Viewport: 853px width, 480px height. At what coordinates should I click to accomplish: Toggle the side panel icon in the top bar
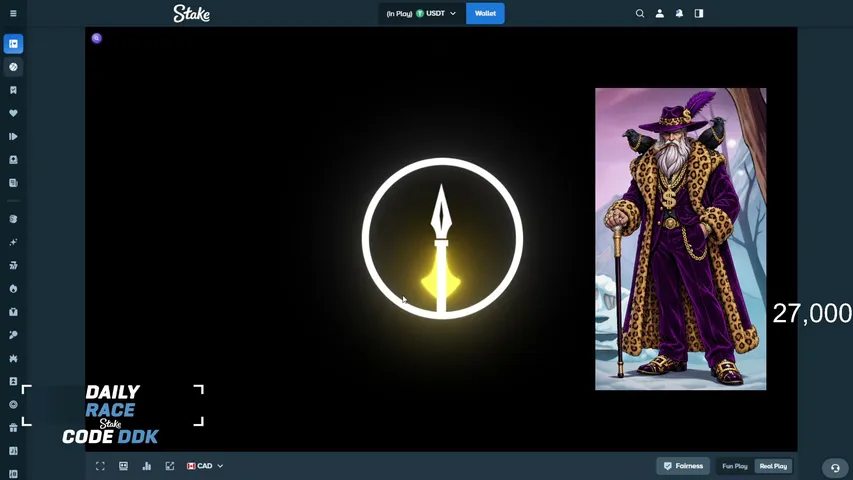(699, 13)
